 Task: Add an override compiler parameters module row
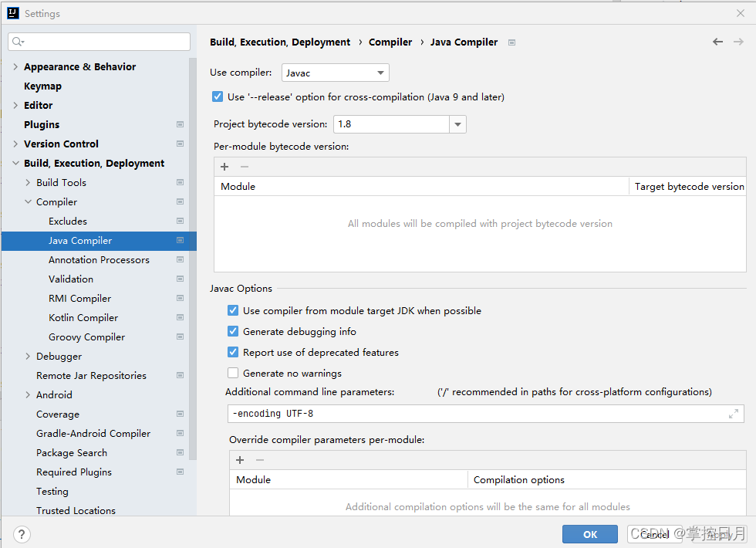click(240, 460)
